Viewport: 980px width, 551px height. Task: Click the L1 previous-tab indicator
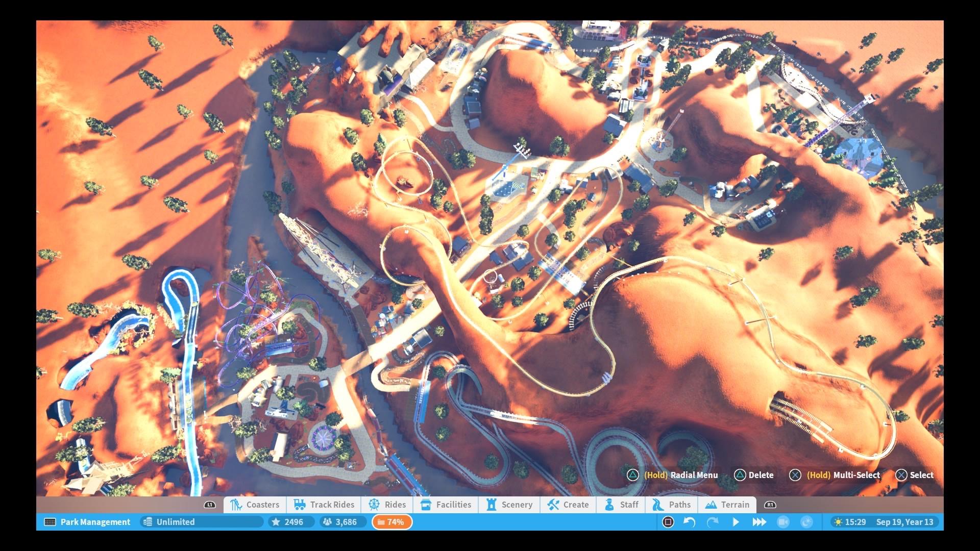pos(209,505)
